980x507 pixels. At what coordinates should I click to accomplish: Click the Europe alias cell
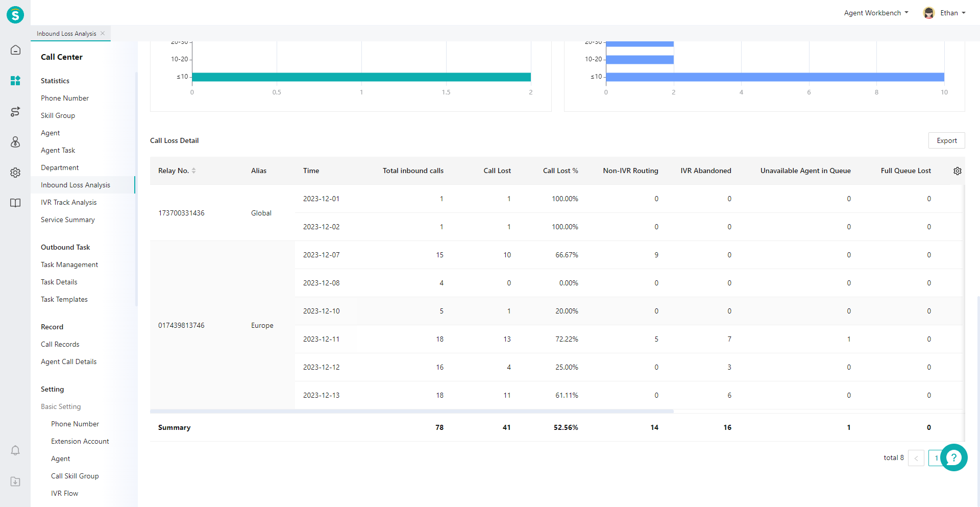coord(262,325)
